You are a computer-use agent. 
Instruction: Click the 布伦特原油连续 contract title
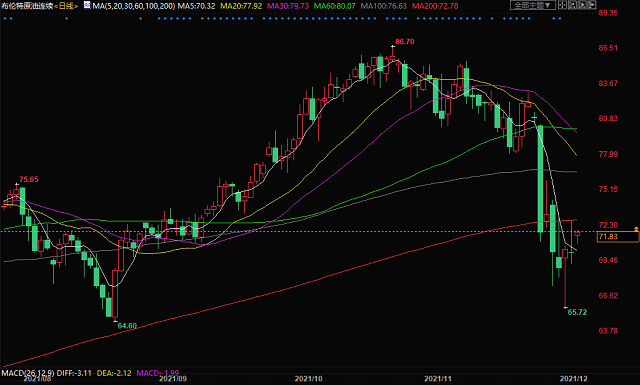pyautogui.click(x=27, y=6)
